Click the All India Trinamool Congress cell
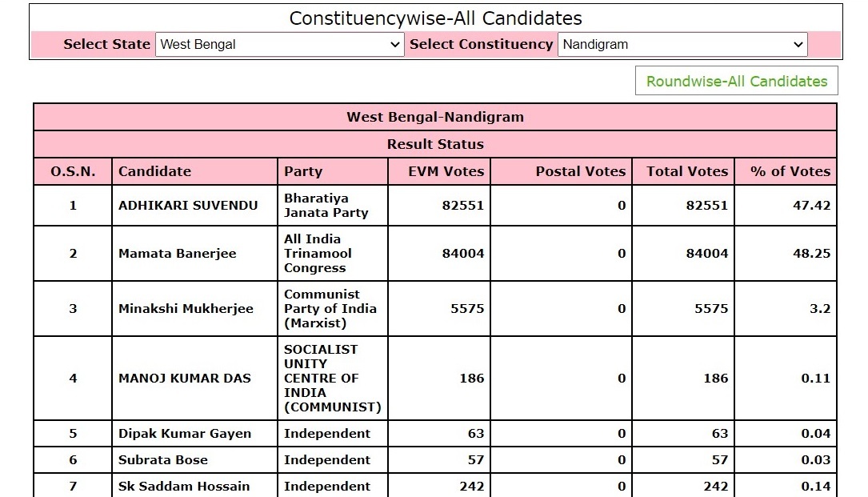The width and height of the screenshot is (868, 497). click(318, 254)
